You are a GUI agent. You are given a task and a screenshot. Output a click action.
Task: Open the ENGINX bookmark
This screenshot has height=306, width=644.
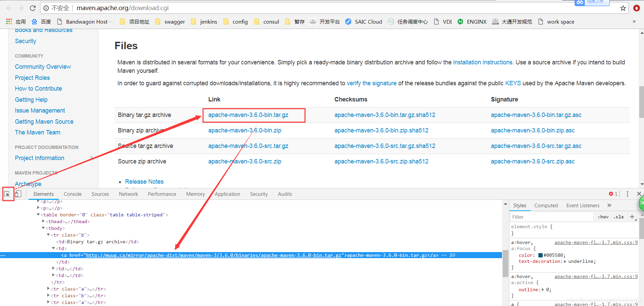click(x=472, y=22)
